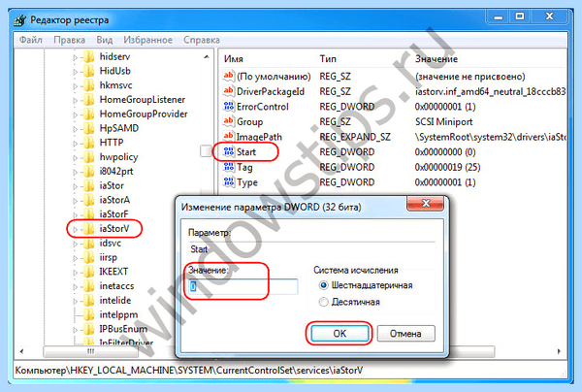Click the iaStorV folder icon

tap(88, 229)
